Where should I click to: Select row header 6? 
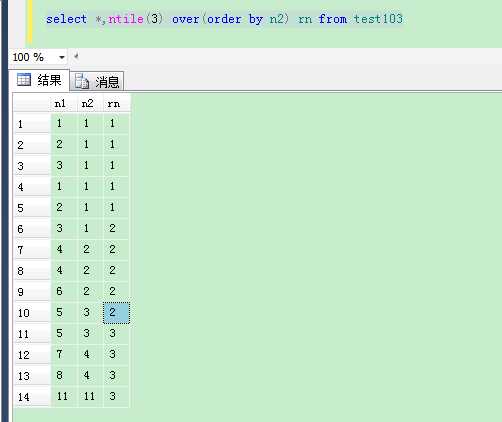point(32,229)
